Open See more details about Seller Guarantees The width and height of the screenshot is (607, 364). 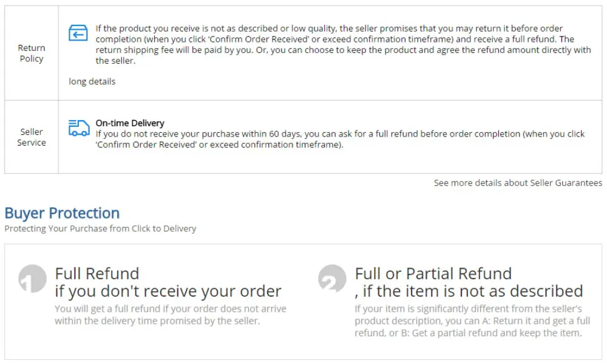pos(518,183)
